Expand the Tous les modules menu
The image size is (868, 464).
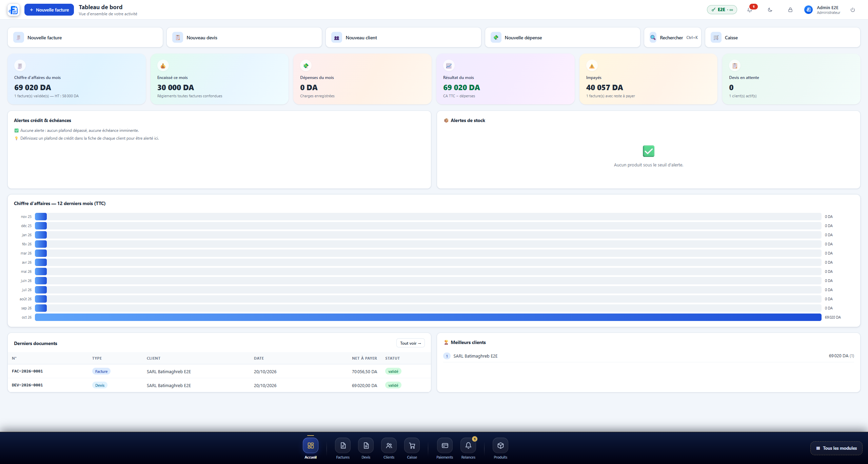pyautogui.click(x=836, y=448)
